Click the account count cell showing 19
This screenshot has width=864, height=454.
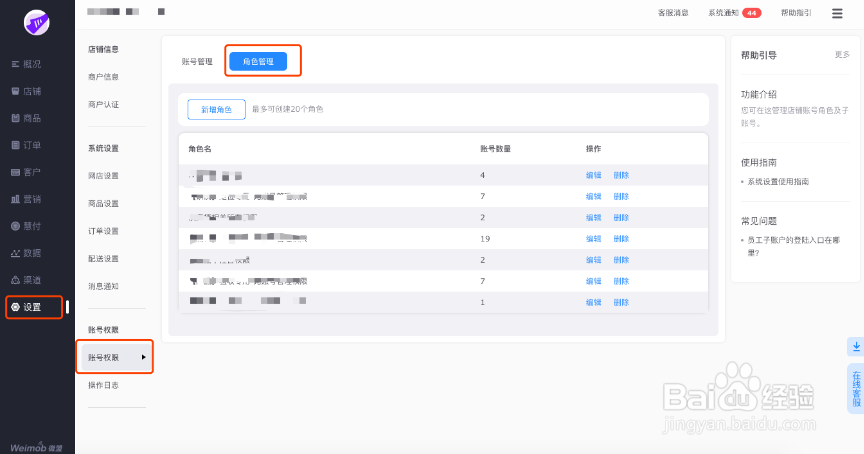click(485, 239)
